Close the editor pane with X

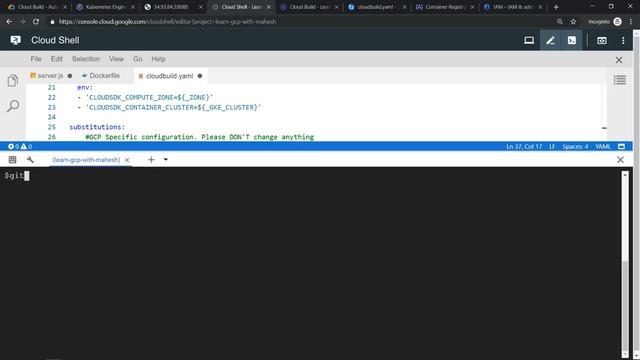[x=619, y=60]
